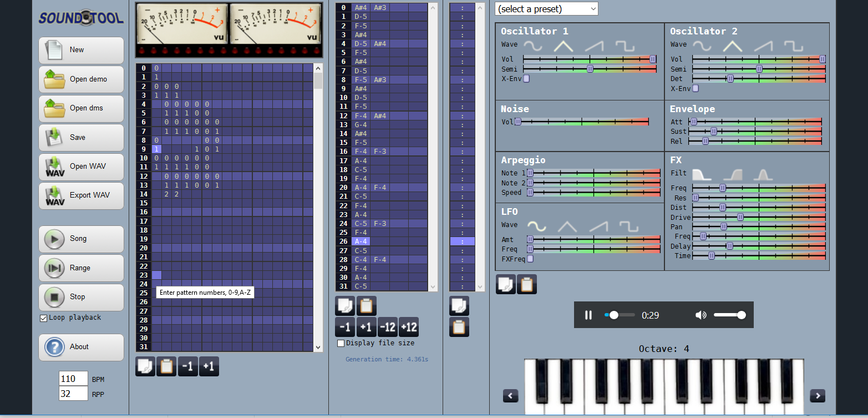Image resolution: width=868 pixels, height=418 pixels.
Task: Click the Open demo button
Action: (81, 79)
